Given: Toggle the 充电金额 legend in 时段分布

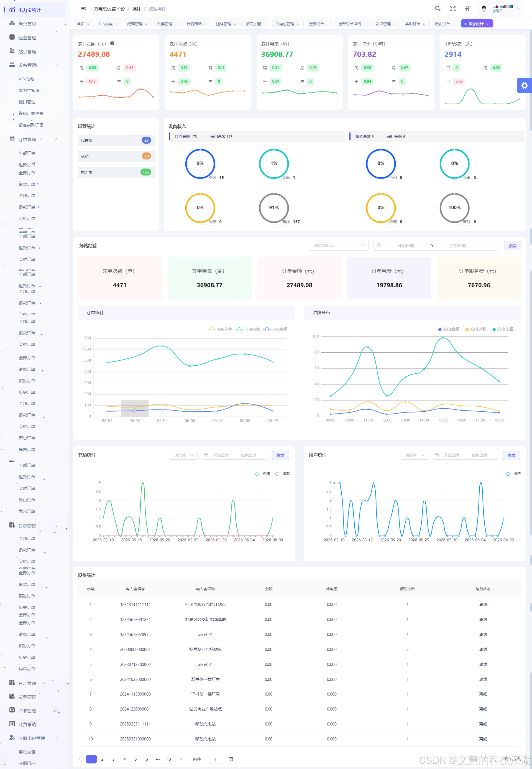Looking at the screenshot, I should pos(449,329).
